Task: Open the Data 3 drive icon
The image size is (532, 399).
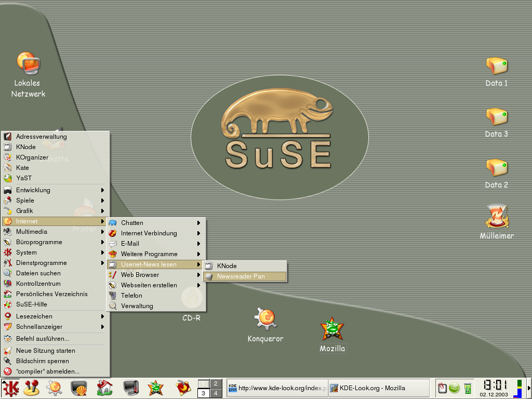Action: 496,117
